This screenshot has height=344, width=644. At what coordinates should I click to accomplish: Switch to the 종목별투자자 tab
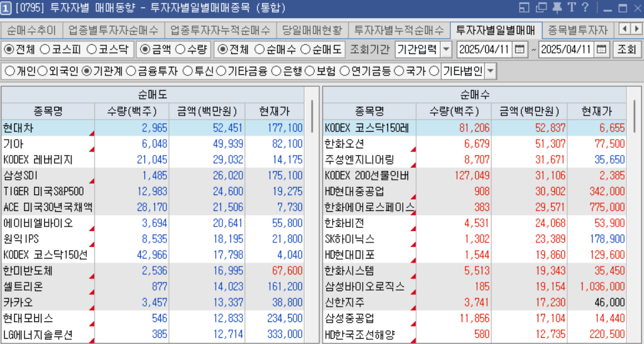pos(577,30)
